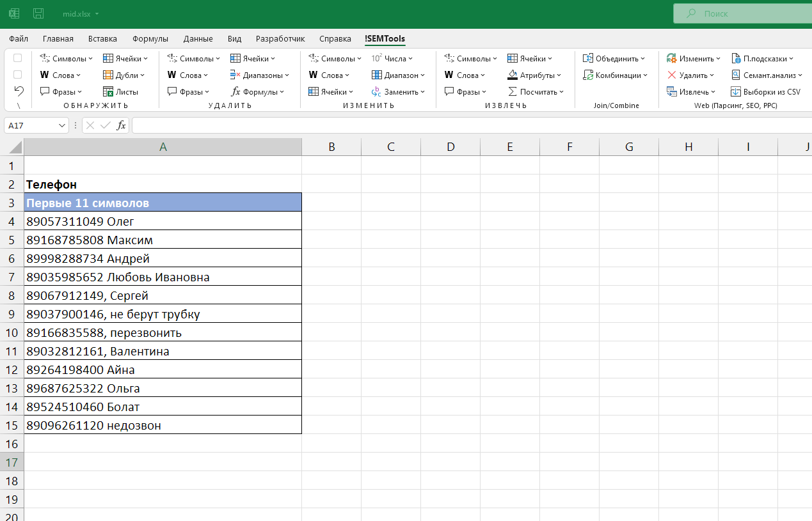Open Ячейки in the ИЗВЛЕЧЬ group
The image size is (812, 521).
[x=530, y=58]
